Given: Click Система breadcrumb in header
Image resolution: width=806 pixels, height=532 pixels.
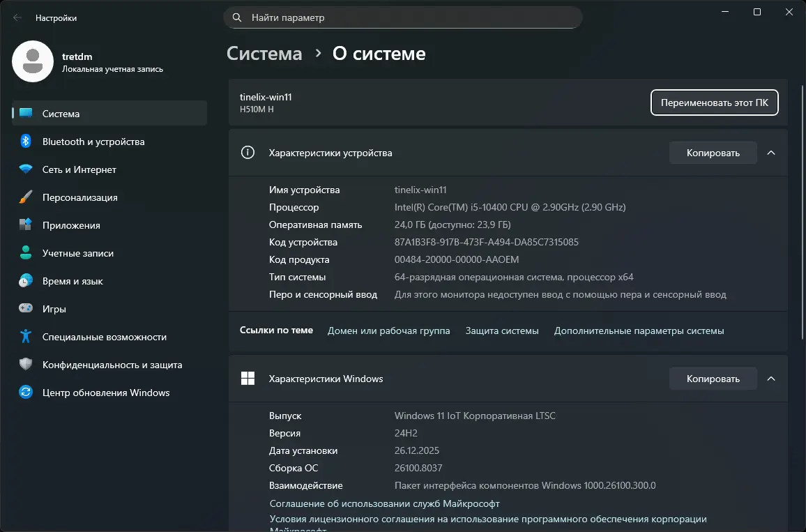Looking at the screenshot, I should (264, 54).
